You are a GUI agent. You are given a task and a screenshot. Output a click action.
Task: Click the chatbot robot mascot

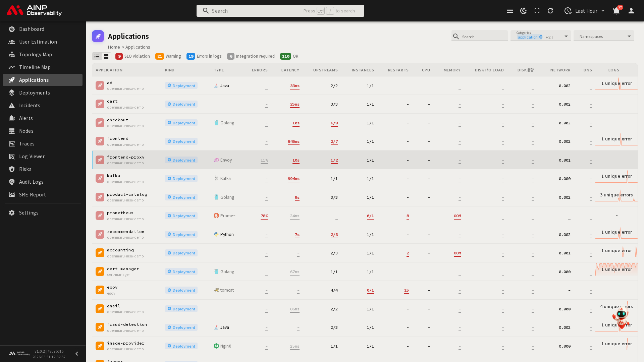point(621,317)
